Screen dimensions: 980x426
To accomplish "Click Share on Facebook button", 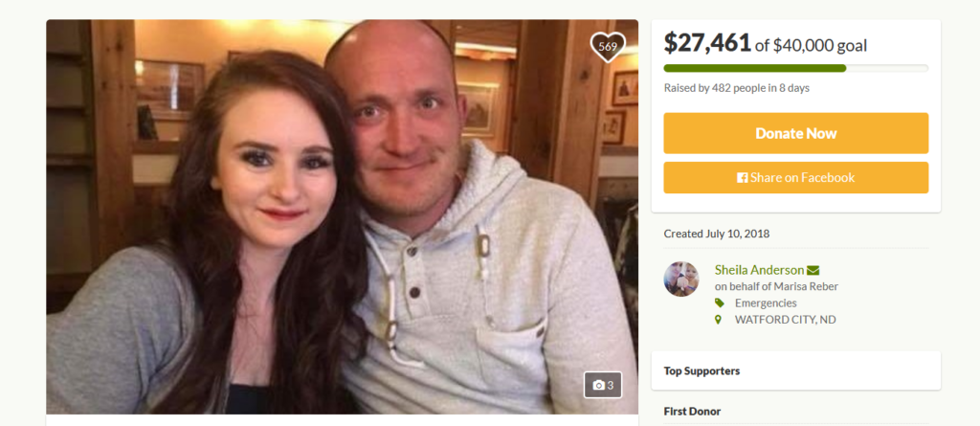I will pos(795,178).
